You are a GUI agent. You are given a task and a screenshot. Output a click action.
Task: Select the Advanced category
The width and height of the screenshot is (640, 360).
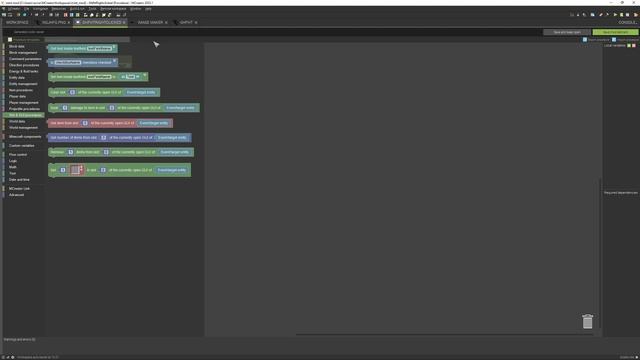click(16, 195)
